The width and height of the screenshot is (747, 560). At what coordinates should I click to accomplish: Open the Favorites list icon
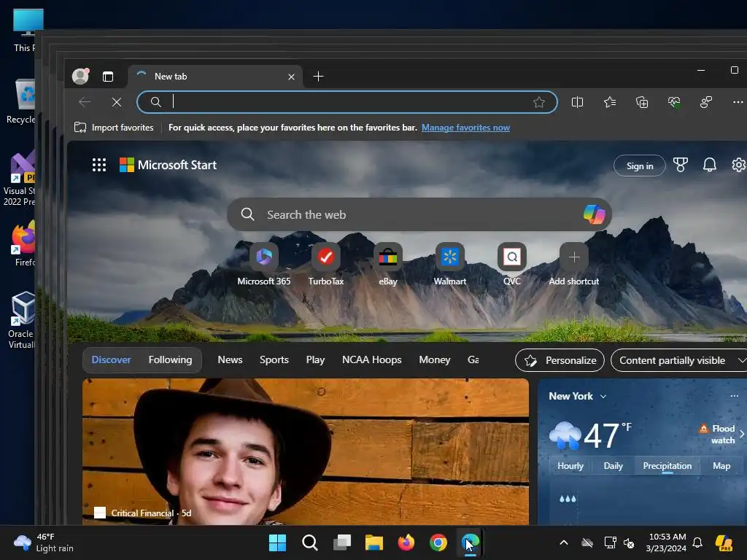pyautogui.click(x=610, y=102)
